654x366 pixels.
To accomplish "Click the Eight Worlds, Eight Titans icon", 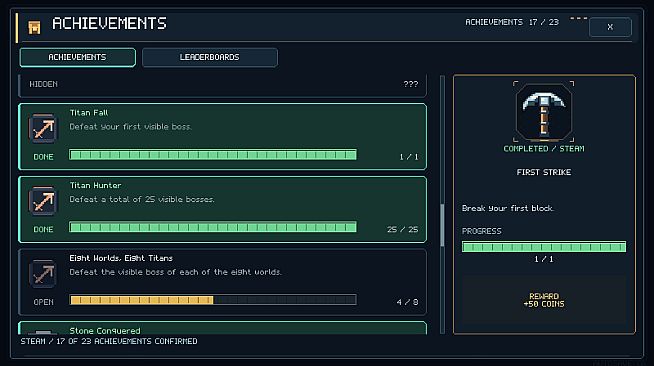I will [43, 274].
